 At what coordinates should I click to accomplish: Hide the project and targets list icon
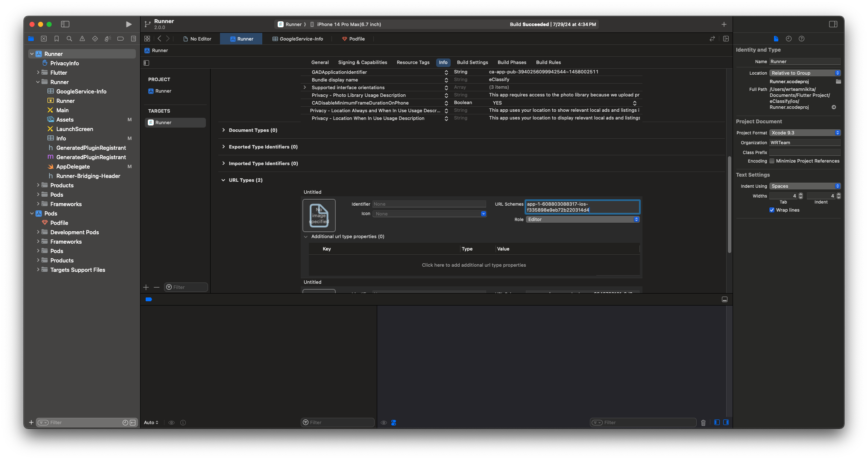[x=147, y=63]
